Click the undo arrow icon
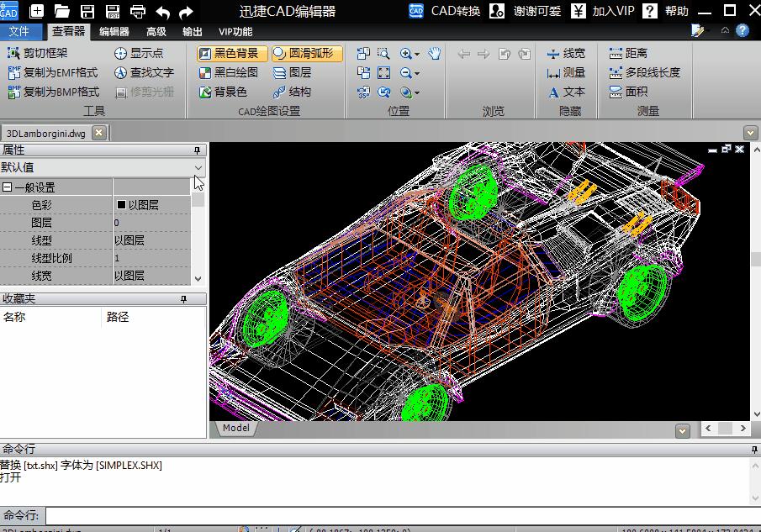The width and height of the screenshot is (761, 532). (162, 11)
